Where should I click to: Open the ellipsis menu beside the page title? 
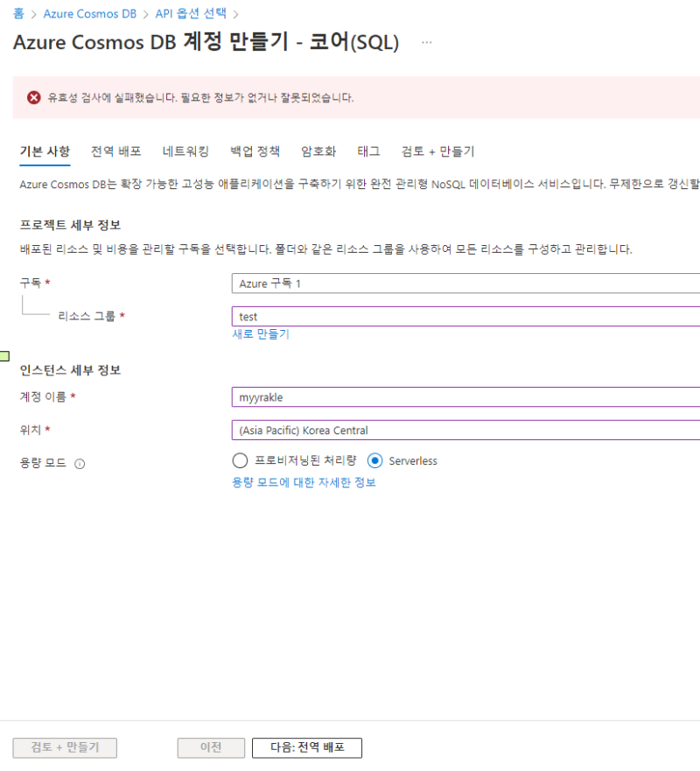(x=427, y=42)
